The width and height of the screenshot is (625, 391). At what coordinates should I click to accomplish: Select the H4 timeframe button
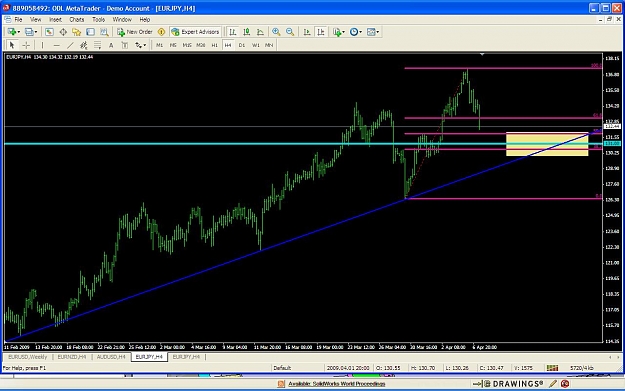click(228, 45)
